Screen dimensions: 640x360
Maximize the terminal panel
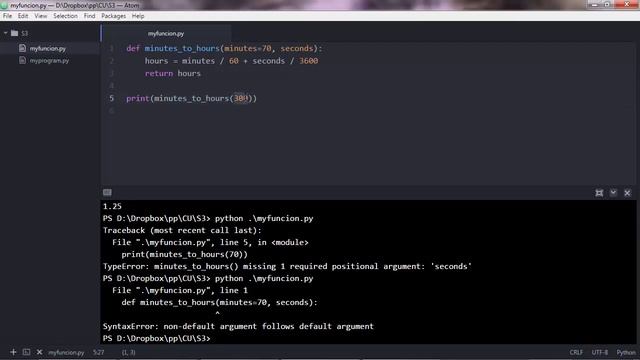pos(599,193)
